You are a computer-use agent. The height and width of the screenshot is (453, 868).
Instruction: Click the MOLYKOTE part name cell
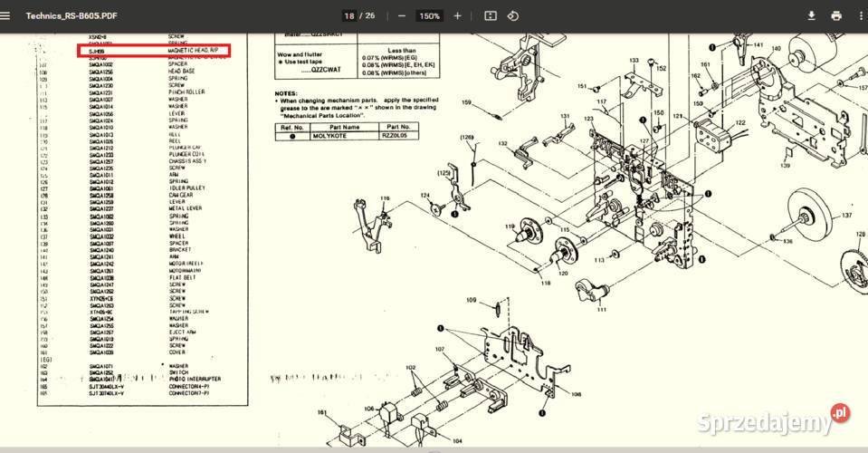329,136
